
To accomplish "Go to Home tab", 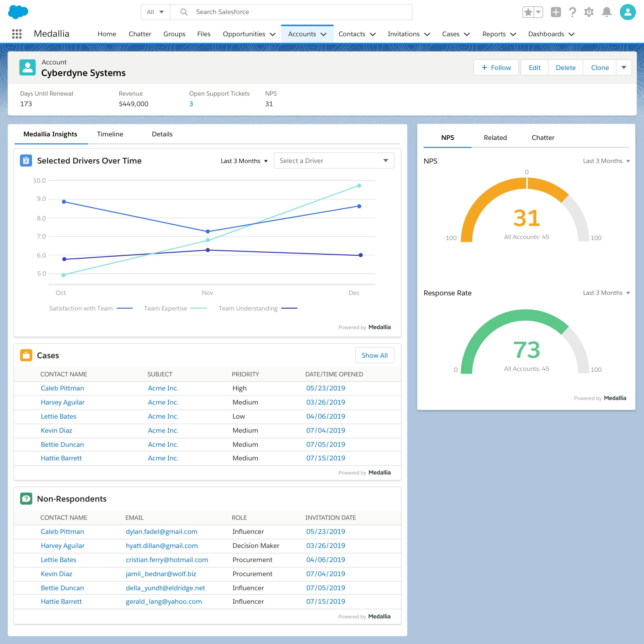I will [107, 34].
